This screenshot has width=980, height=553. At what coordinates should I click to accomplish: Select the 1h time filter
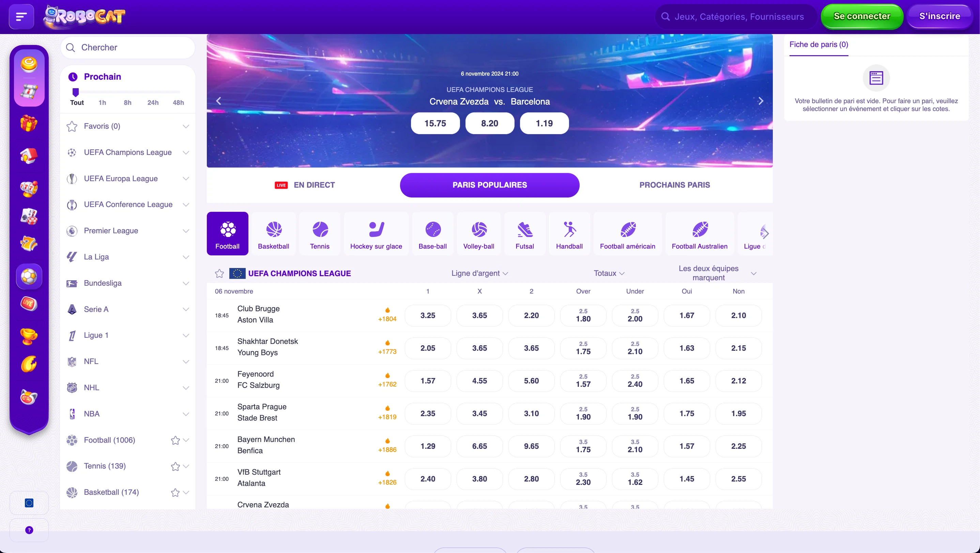[x=102, y=102]
